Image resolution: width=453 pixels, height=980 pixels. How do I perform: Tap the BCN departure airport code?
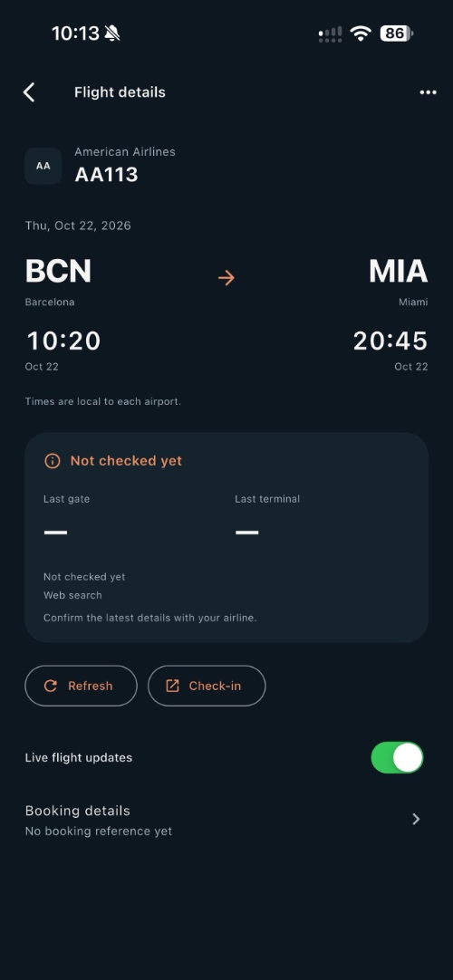(58, 271)
